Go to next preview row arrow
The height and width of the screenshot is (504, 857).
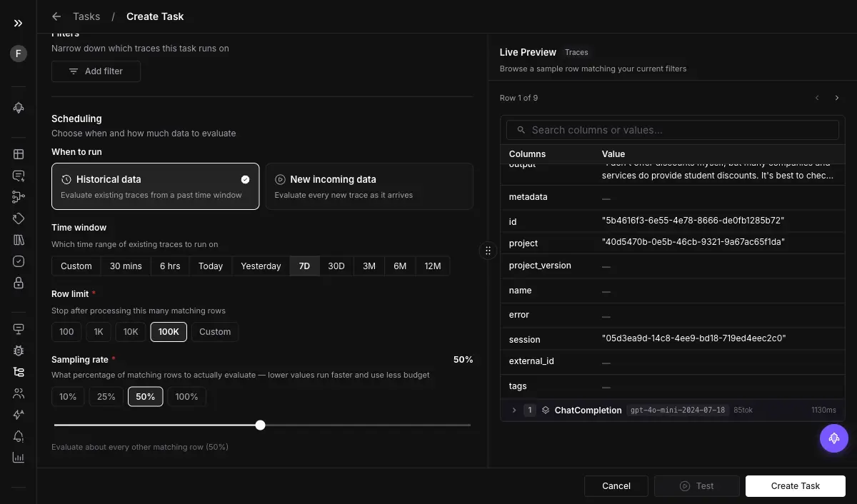pyautogui.click(x=837, y=98)
